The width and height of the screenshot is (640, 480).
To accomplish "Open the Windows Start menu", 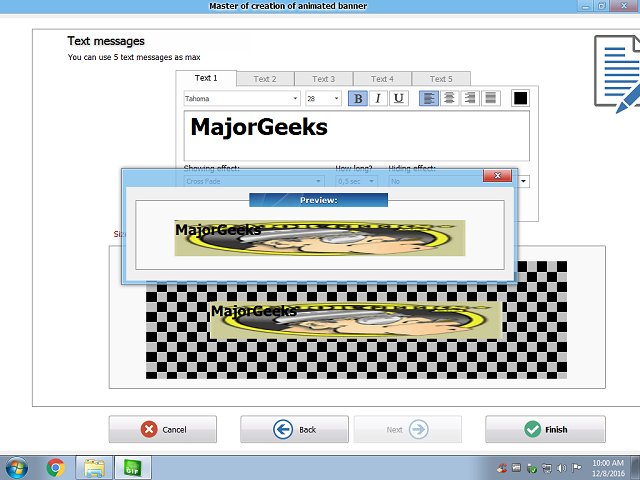I will (16, 468).
